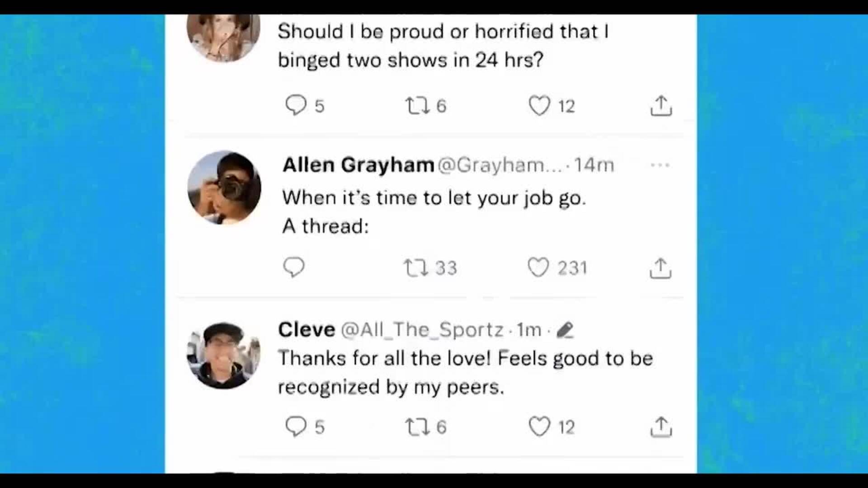Visit the @All_The_Sportz handle
This screenshot has height=488, width=868.
[x=422, y=330]
